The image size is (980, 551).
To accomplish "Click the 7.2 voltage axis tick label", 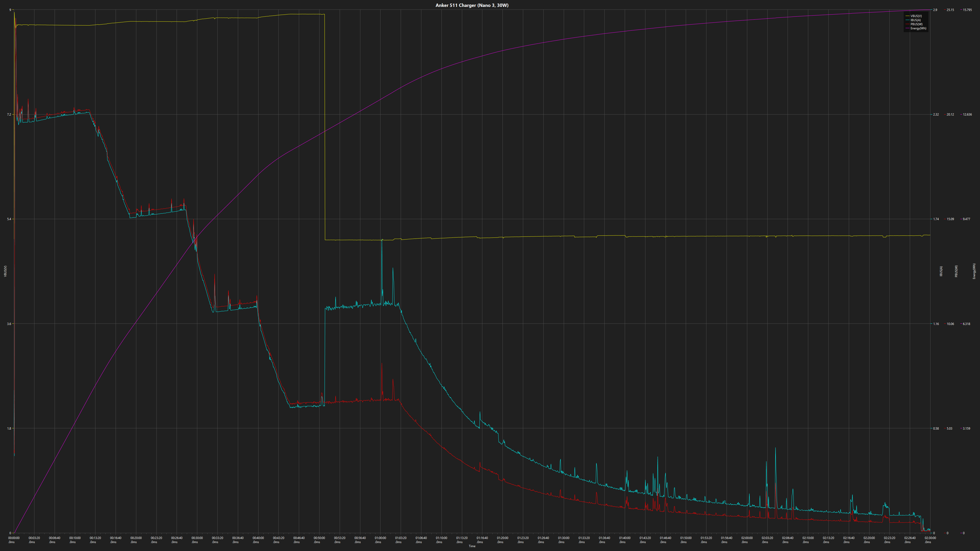I will 9,115.
